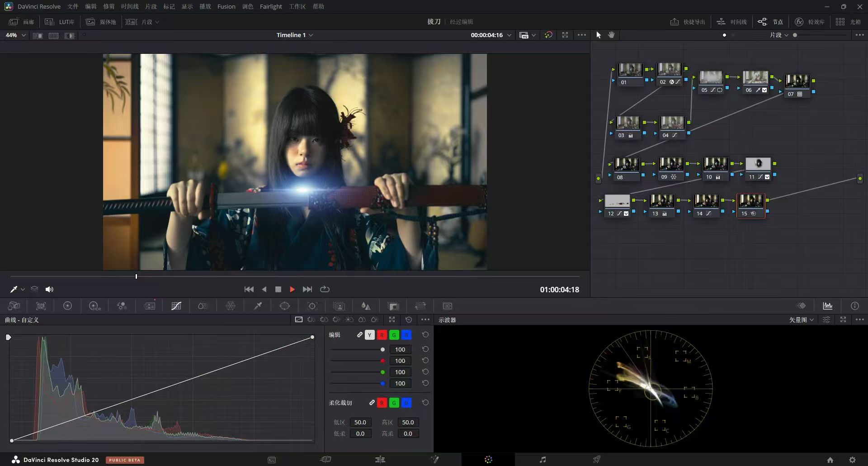
Task: Click the LUT库 button
Action: tap(60, 22)
